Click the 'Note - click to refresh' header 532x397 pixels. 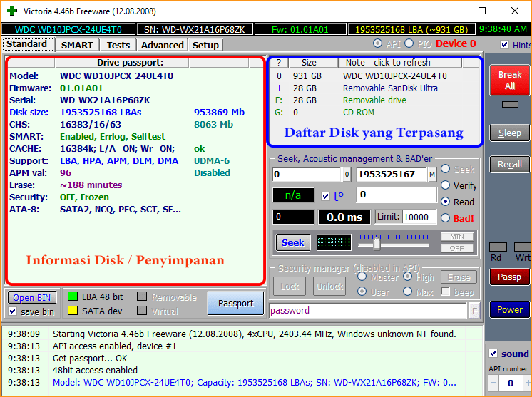(400, 63)
